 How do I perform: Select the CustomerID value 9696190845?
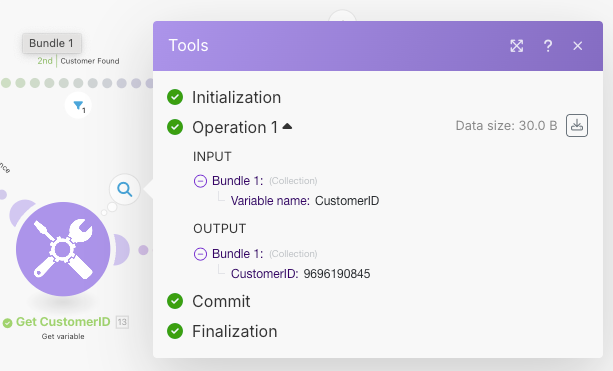coord(337,274)
